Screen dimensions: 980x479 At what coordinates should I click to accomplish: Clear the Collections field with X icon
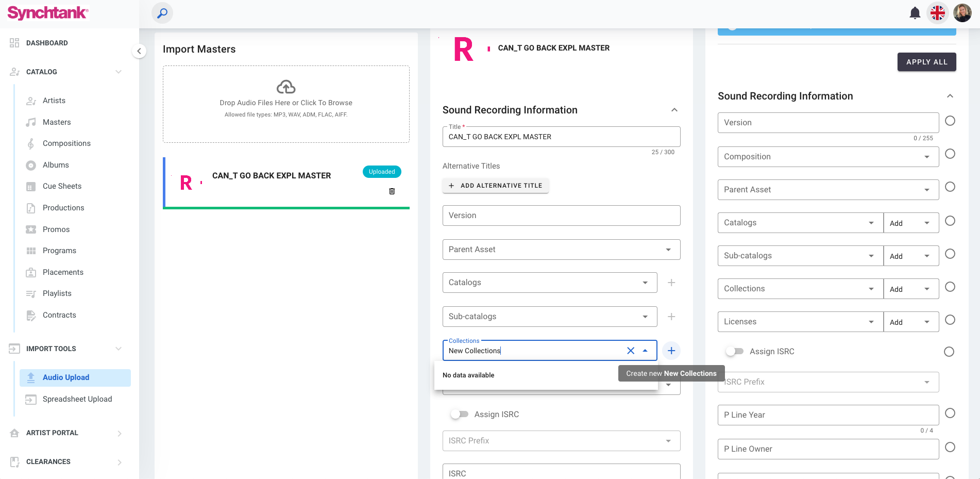(630, 351)
